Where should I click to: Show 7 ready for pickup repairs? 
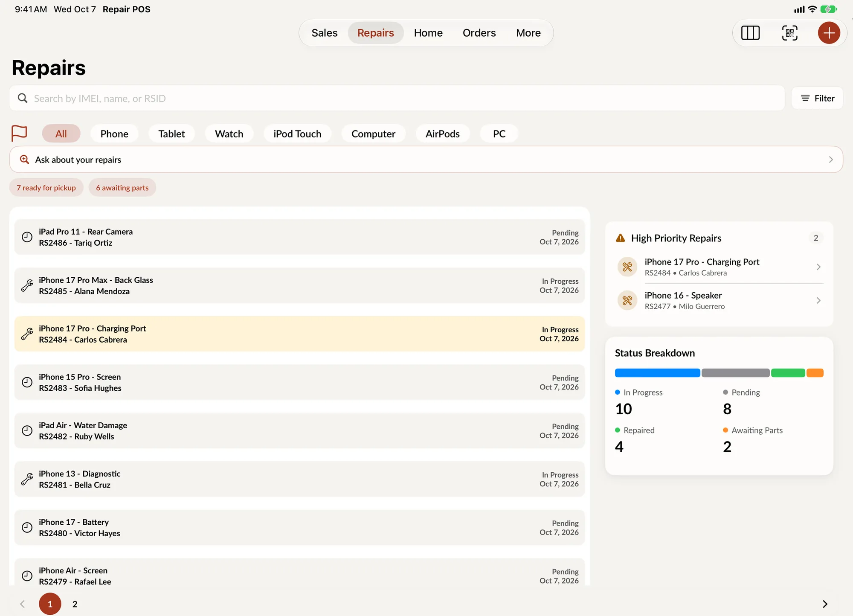point(46,188)
